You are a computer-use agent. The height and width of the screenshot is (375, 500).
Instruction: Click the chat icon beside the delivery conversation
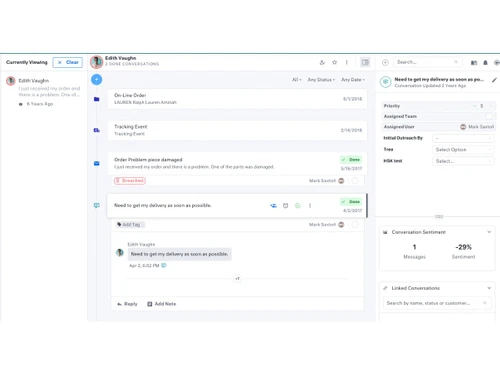click(x=97, y=205)
